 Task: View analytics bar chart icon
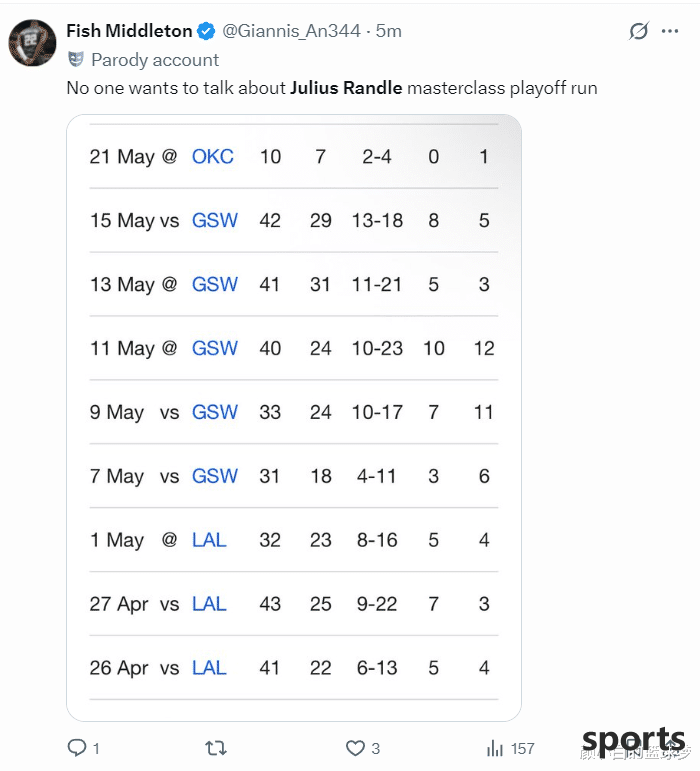[495, 748]
